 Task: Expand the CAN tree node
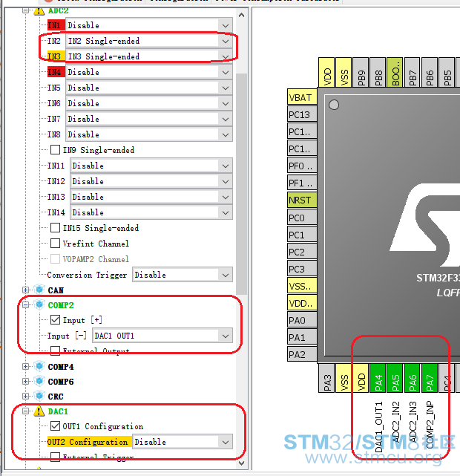click(25, 290)
